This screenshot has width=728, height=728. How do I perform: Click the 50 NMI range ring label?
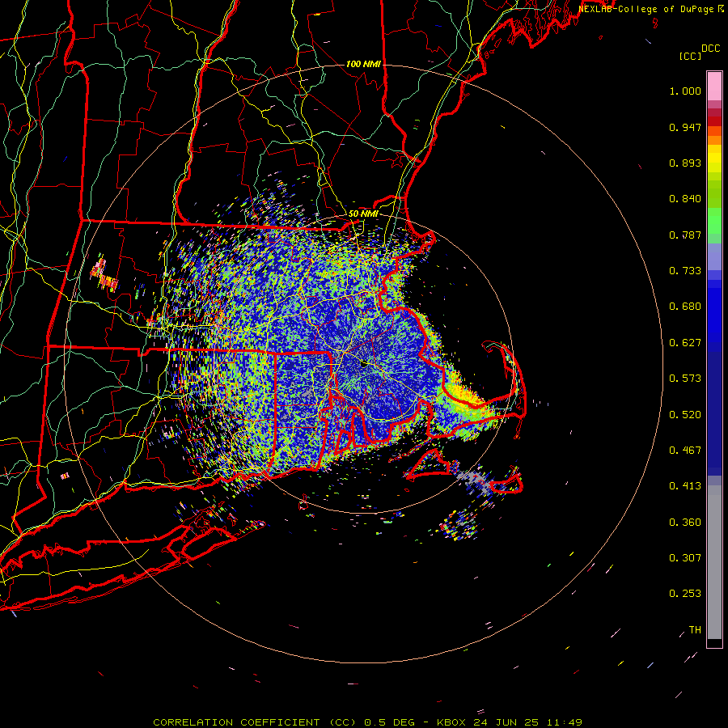point(363,214)
